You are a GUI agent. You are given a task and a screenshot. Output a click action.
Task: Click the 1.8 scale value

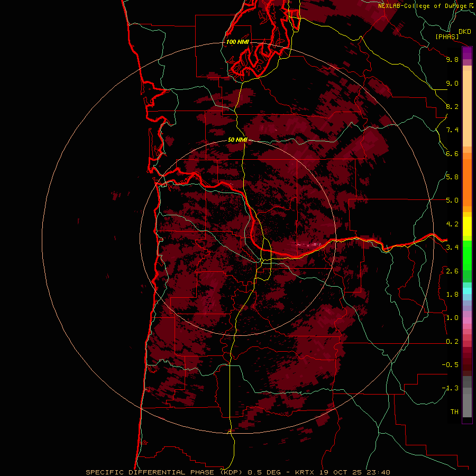pyautogui.click(x=452, y=295)
